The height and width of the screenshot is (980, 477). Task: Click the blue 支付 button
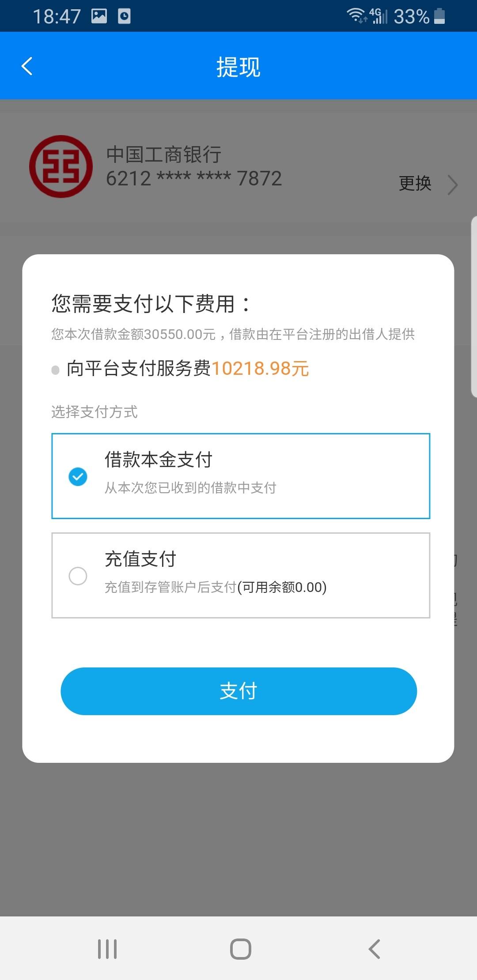238,691
